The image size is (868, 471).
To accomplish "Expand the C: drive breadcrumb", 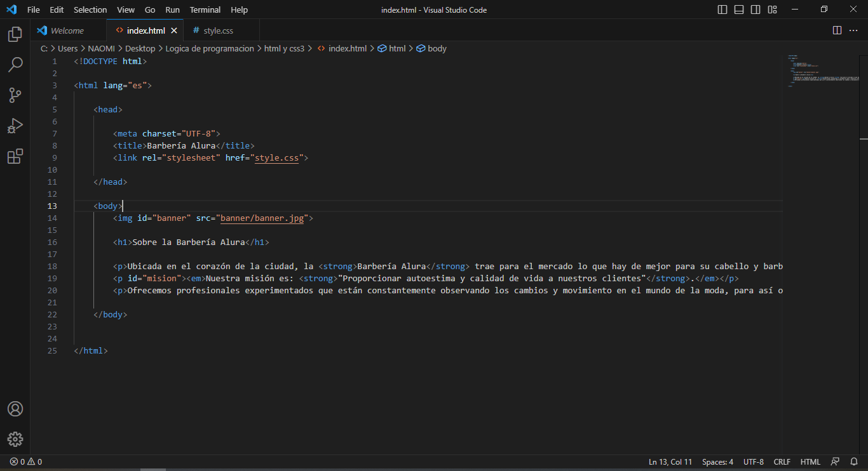I will point(44,48).
